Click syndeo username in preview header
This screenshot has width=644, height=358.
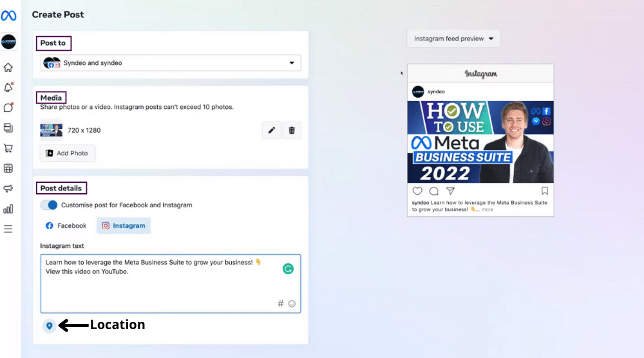[x=436, y=91]
